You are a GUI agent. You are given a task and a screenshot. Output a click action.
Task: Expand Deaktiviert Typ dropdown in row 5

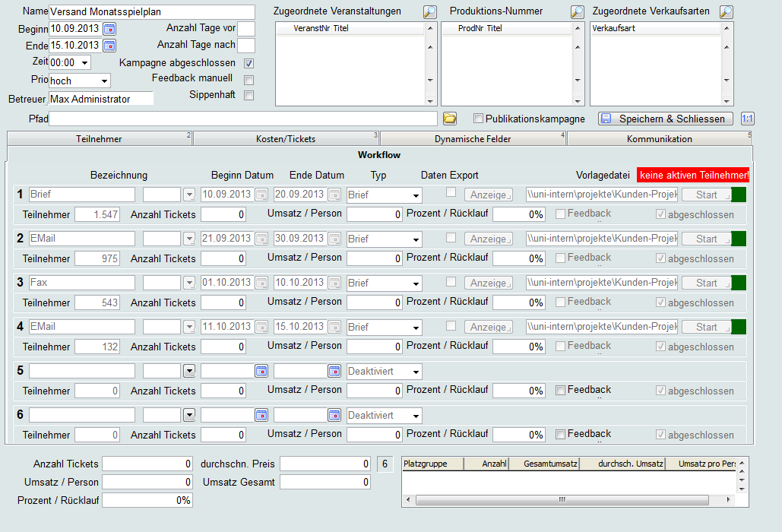[416, 372]
